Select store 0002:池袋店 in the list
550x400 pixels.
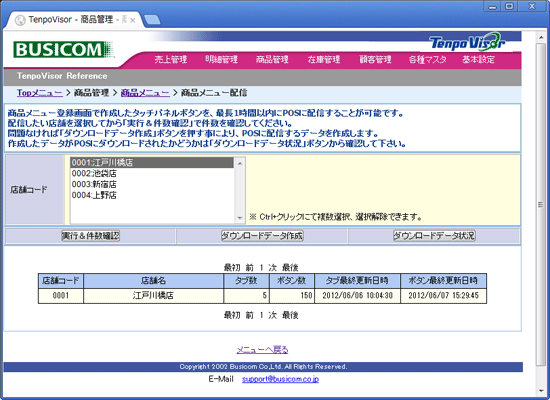(x=152, y=173)
